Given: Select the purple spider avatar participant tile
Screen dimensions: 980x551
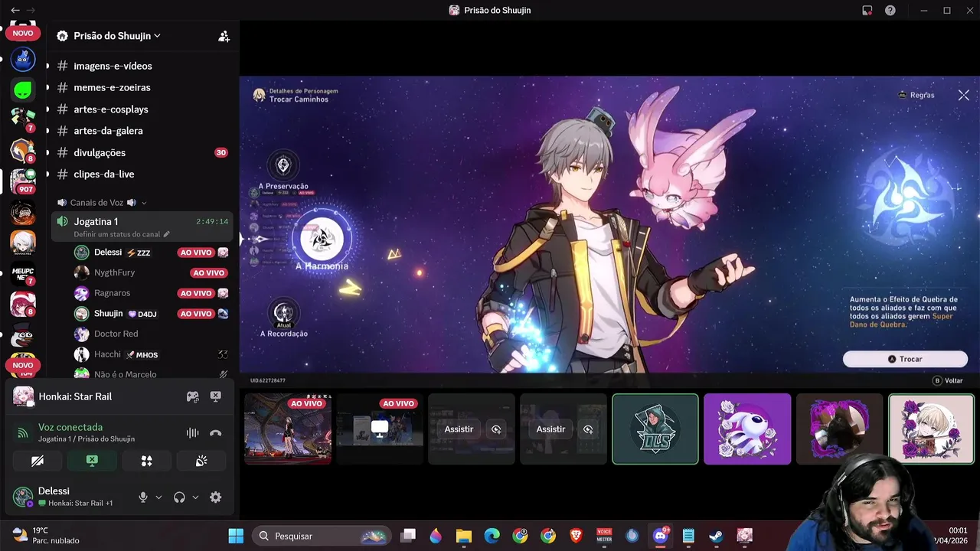Looking at the screenshot, I should click(x=747, y=429).
